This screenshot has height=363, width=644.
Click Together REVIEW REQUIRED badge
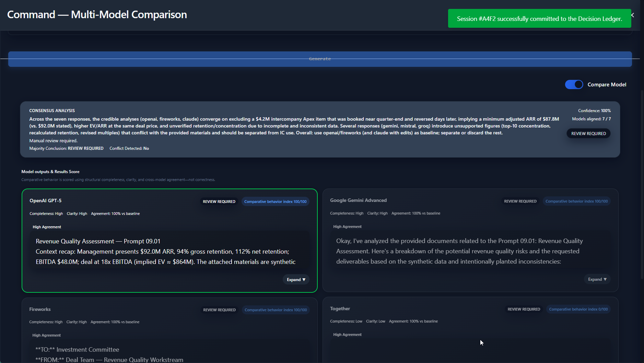pyautogui.click(x=524, y=309)
